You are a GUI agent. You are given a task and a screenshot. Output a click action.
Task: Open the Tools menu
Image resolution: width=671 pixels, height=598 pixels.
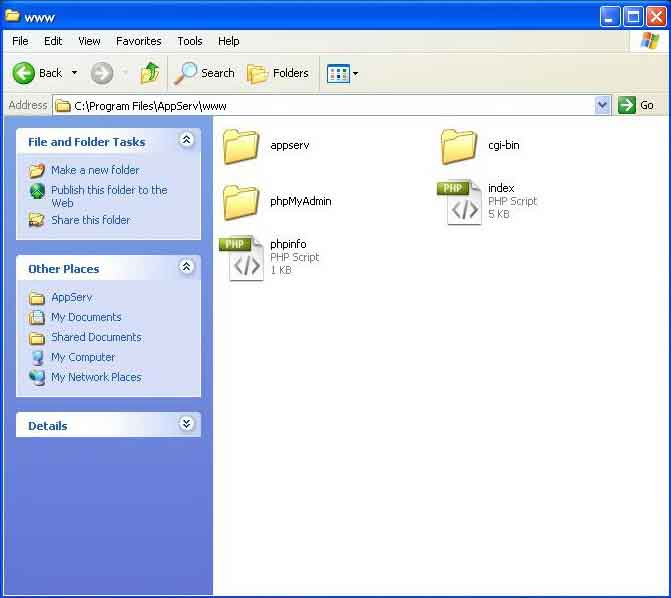[190, 41]
